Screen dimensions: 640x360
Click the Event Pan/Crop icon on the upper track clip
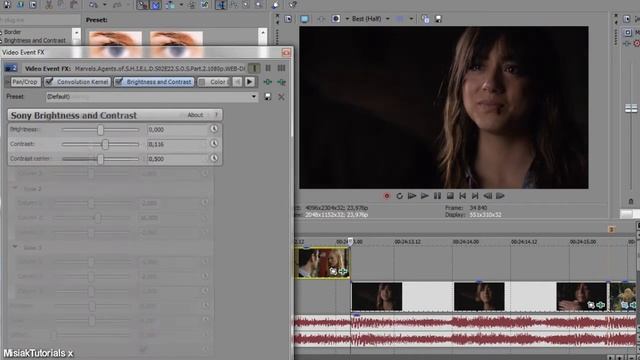pyautogui.click(x=333, y=271)
